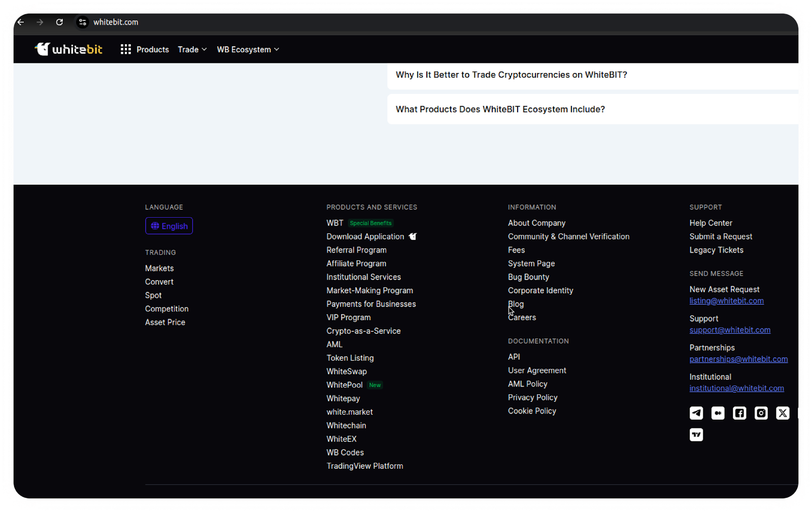Image resolution: width=812 pixels, height=512 pixels.
Task: Go back with browser back arrow
Action: (21, 22)
